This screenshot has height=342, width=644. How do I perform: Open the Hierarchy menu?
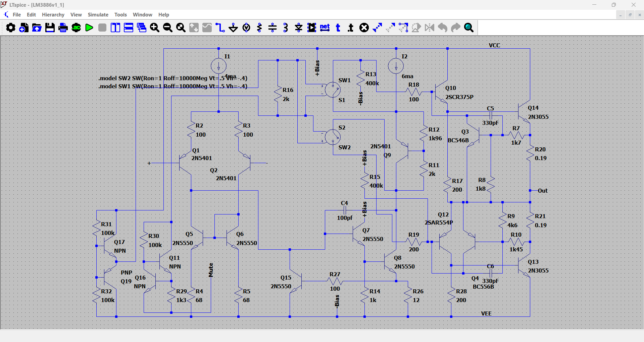[53, 15]
